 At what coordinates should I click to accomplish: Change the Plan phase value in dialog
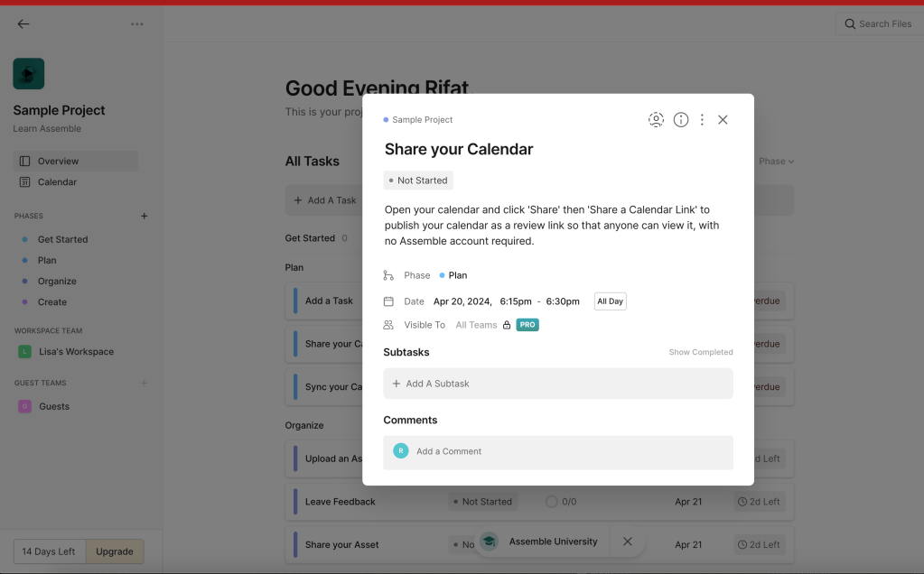[x=453, y=275]
